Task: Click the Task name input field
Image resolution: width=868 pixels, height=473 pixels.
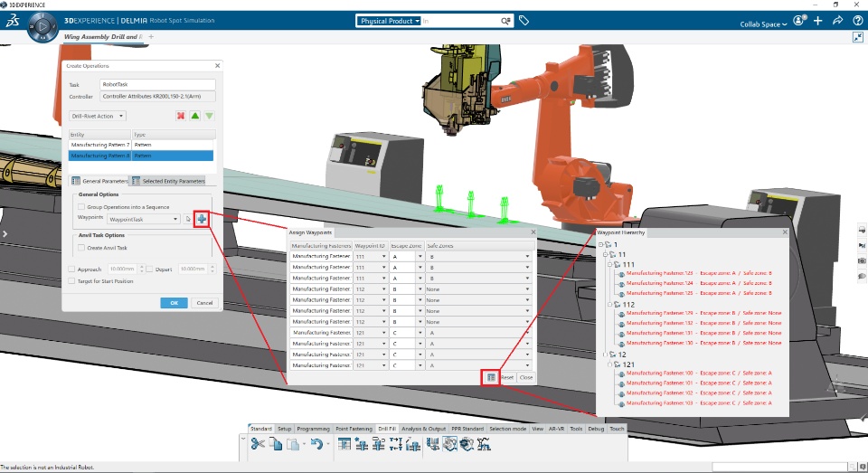Action: pyautogui.click(x=157, y=84)
